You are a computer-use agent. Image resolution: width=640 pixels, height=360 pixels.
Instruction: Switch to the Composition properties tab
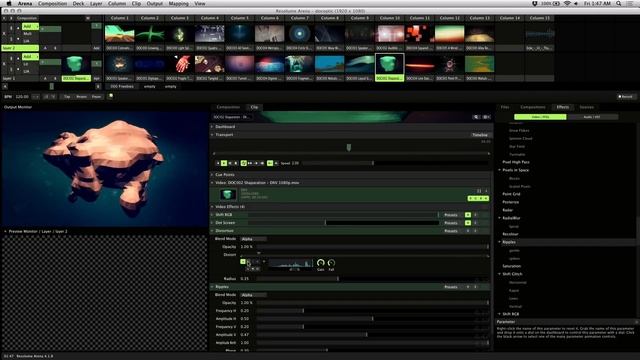coord(228,107)
